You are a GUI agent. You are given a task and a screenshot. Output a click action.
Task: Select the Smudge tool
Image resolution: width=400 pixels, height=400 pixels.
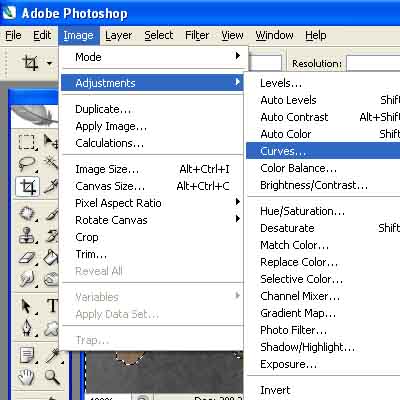click(27, 279)
